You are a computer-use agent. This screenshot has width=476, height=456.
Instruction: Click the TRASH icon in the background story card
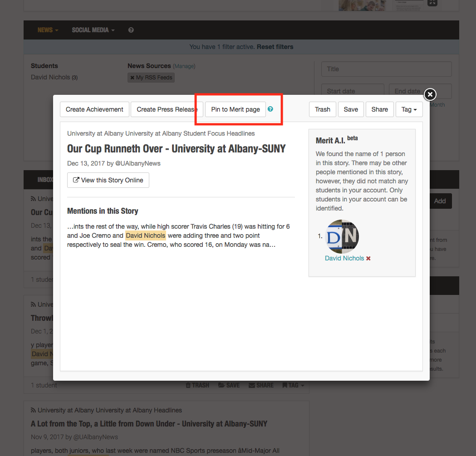pos(197,385)
